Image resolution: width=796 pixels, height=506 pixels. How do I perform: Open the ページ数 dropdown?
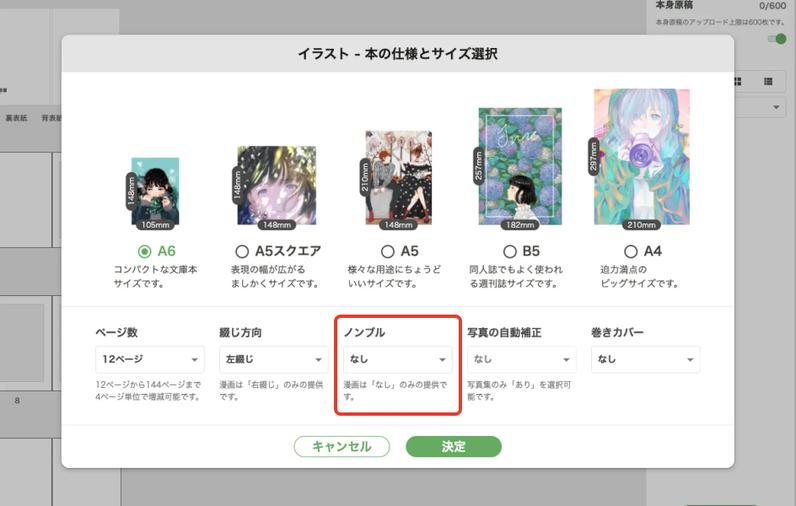(x=150, y=359)
